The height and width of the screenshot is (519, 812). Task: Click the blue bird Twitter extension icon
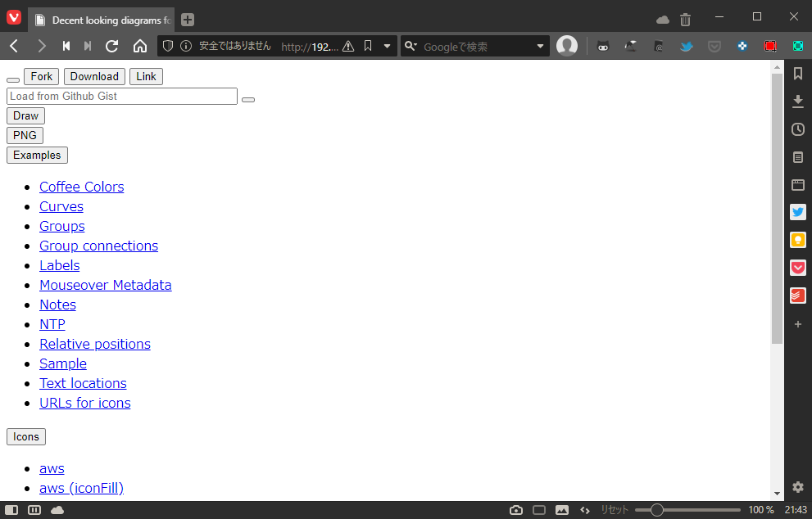pos(686,47)
